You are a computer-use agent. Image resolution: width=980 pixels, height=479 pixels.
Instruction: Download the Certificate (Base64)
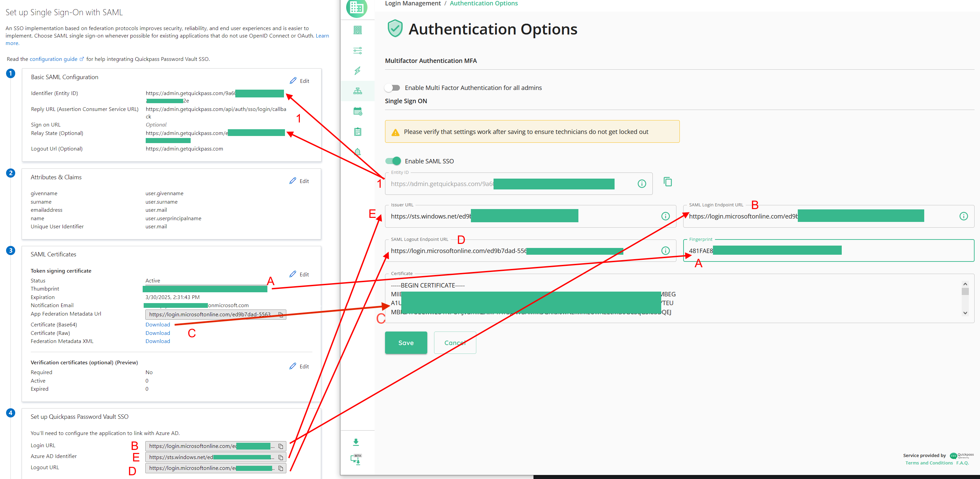(x=158, y=325)
